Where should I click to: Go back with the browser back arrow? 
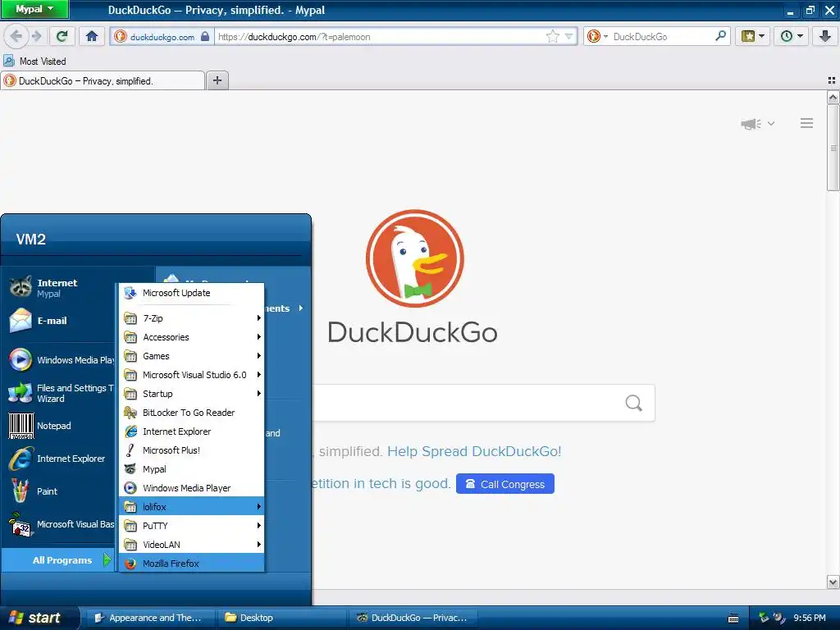click(x=16, y=36)
